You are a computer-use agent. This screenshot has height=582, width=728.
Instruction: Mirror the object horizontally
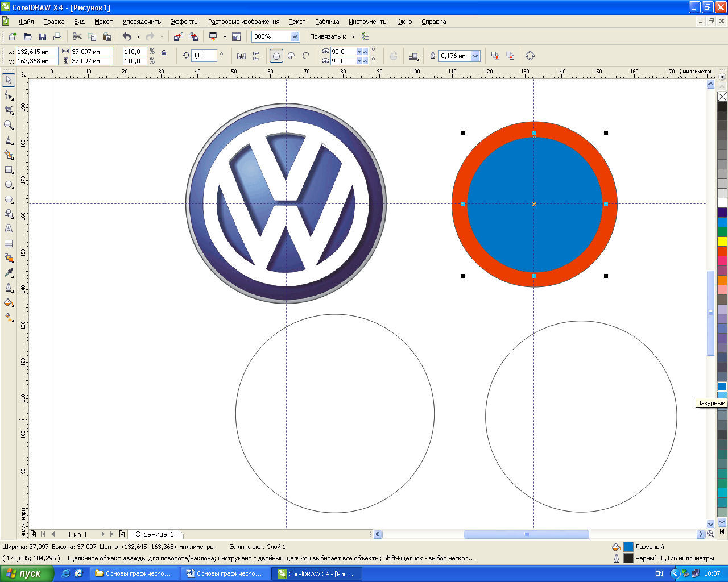(x=241, y=56)
